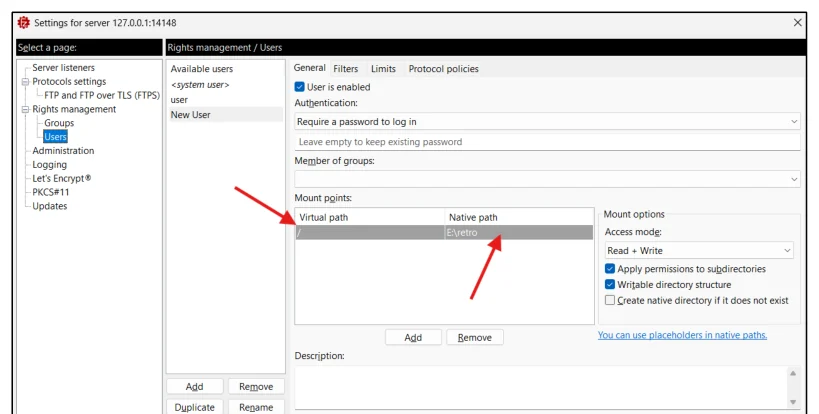Click the 'Native path' column header
Viewport: 819px width, 414px height.
[519, 217]
